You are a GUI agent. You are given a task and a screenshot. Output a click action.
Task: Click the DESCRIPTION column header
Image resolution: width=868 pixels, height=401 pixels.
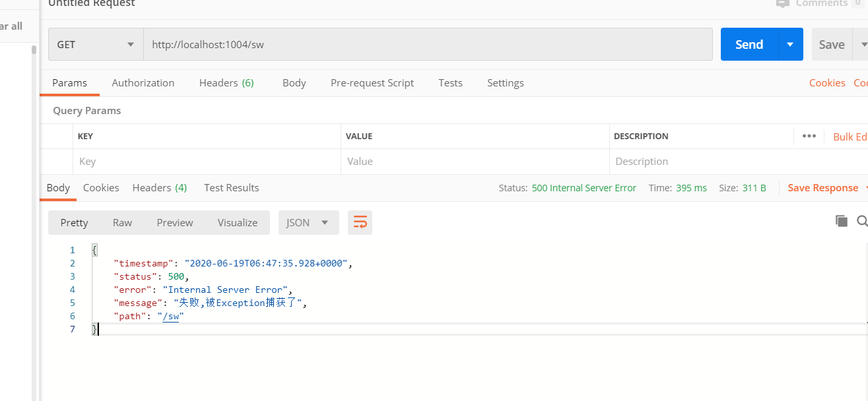click(x=641, y=137)
